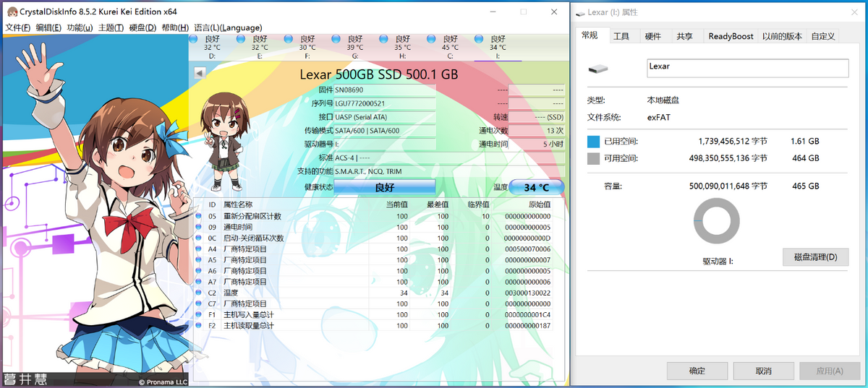868x388 pixels.
Task: Open the 功能(u) menu
Action: pos(80,27)
